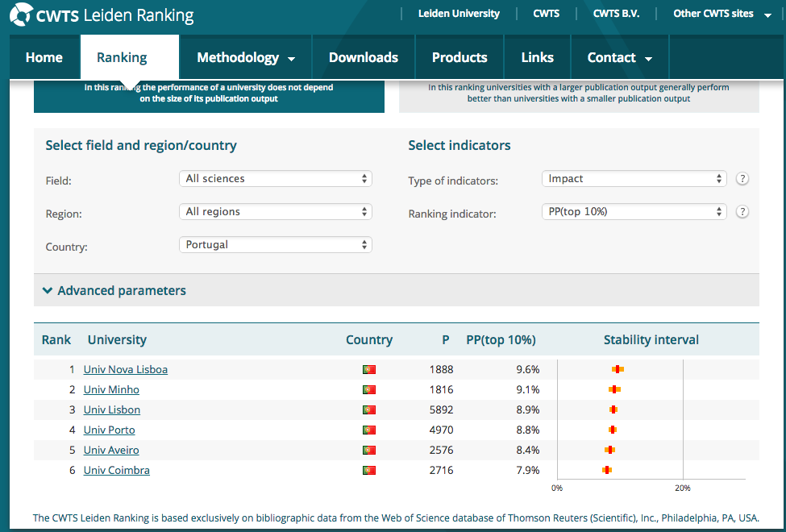Click P value 1888
786x532 pixels.
pyautogui.click(x=441, y=369)
